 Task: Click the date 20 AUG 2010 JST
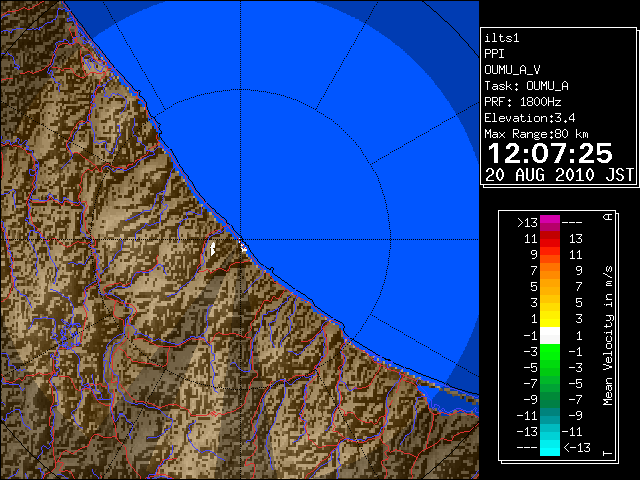(560, 175)
